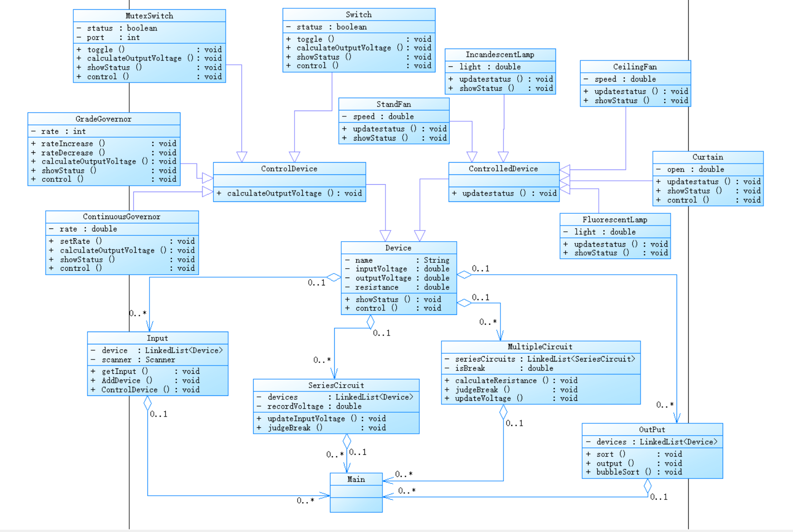793x532 pixels.
Task: Click 'outputVoltage : double' attribute in Device
Action: pos(398,278)
